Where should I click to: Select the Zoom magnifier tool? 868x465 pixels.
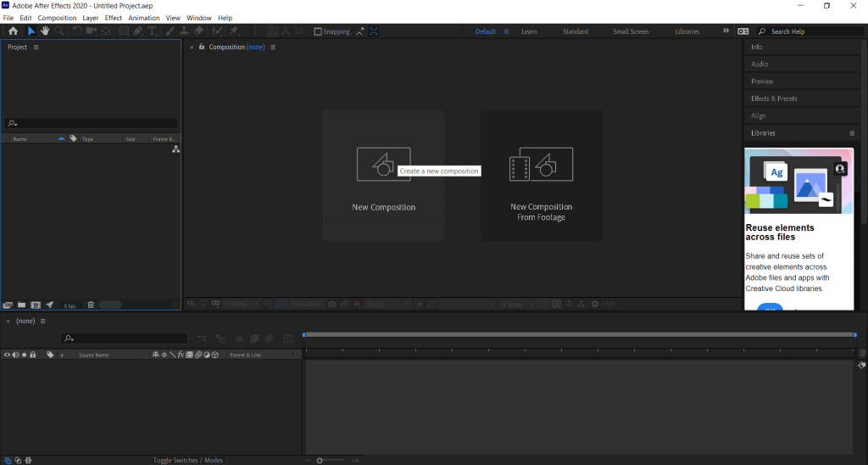click(59, 31)
